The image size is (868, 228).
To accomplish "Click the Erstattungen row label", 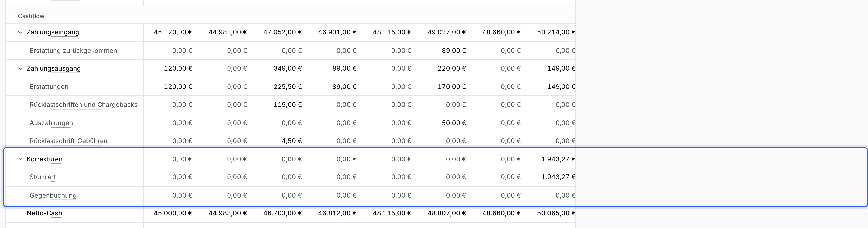I will coord(49,87).
